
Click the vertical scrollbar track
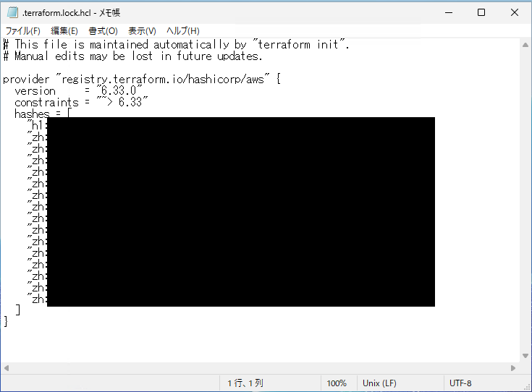tap(525, 217)
